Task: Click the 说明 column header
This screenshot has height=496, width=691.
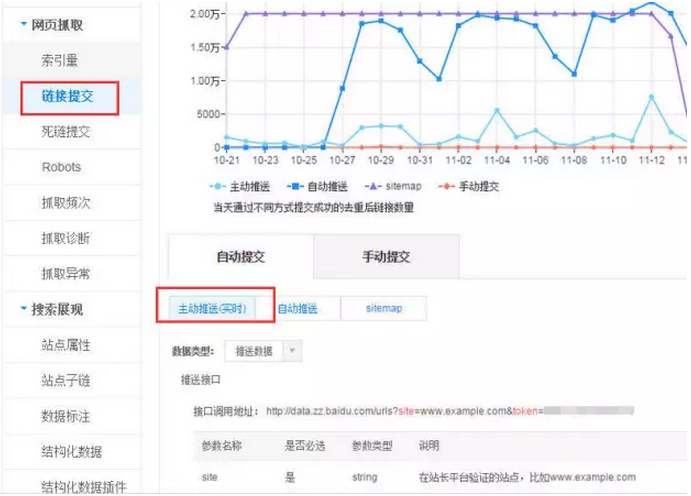Action: tap(429, 446)
